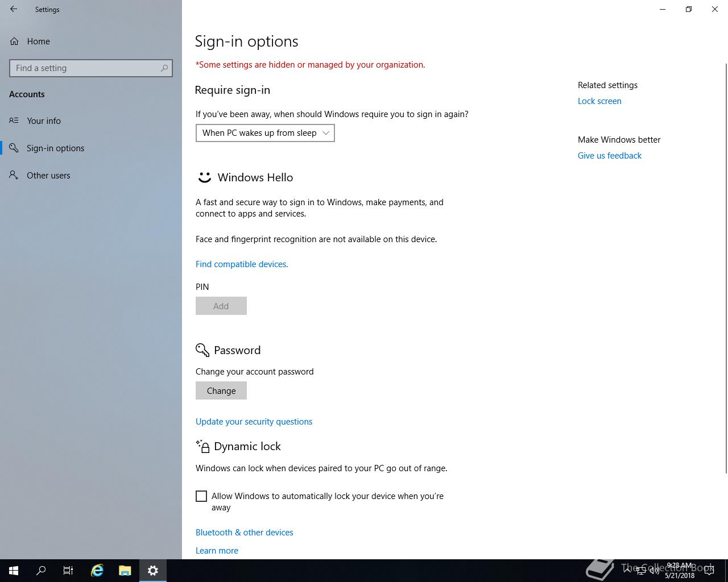The width and height of the screenshot is (728, 582).
Task: Click the vertical scrollbar of the page
Action: (x=725, y=268)
